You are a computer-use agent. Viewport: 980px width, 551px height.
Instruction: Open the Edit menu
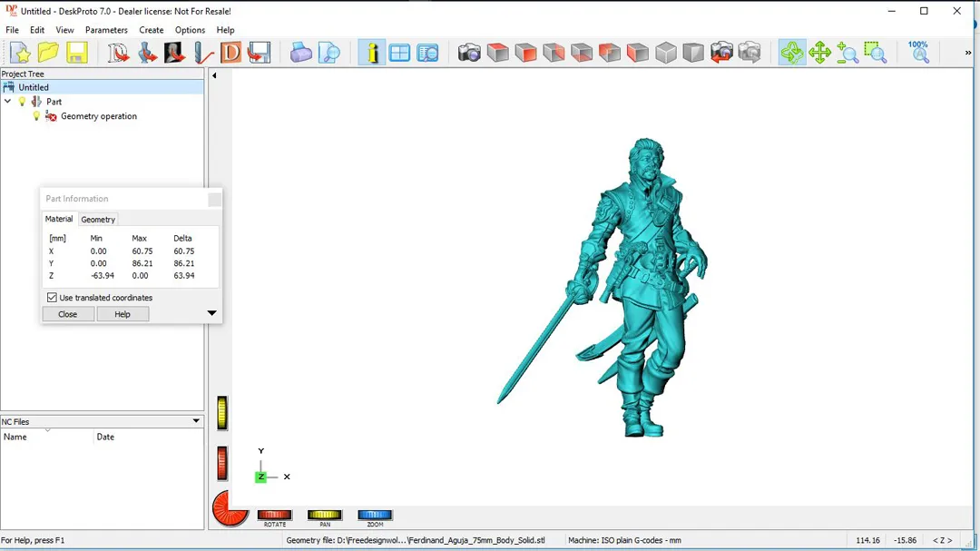tap(37, 30)
